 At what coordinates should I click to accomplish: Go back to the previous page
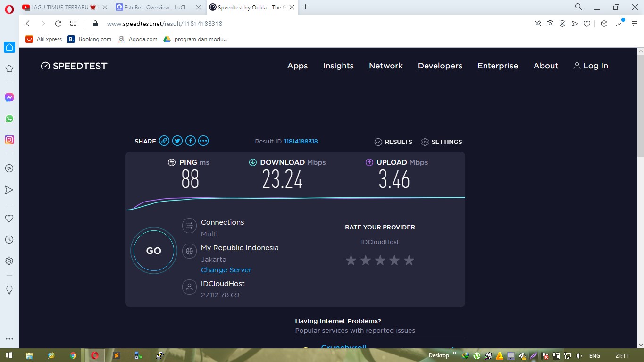(28, 24)
